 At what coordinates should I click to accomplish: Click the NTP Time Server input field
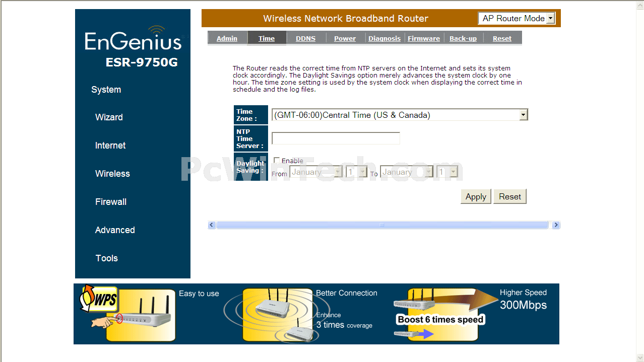(336, 138)
